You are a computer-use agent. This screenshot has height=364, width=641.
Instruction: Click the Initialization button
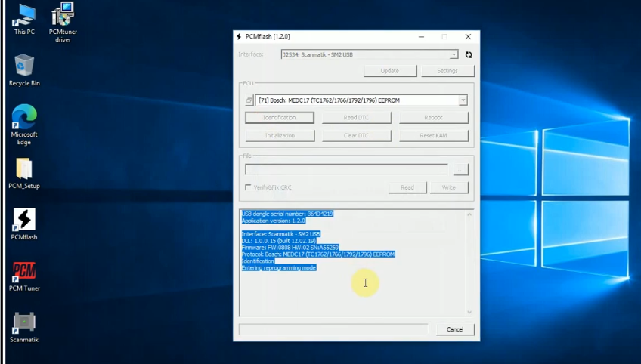click(x=280, y=136)
